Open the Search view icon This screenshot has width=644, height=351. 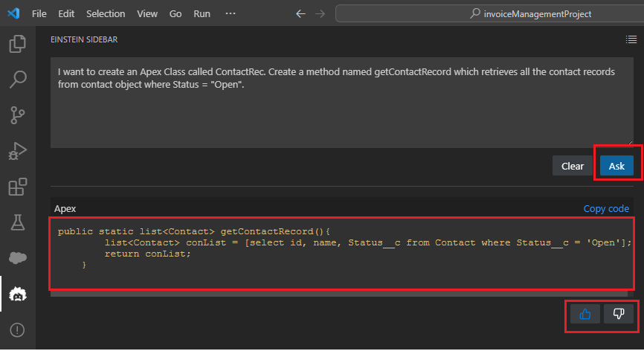tap(17, 80)
